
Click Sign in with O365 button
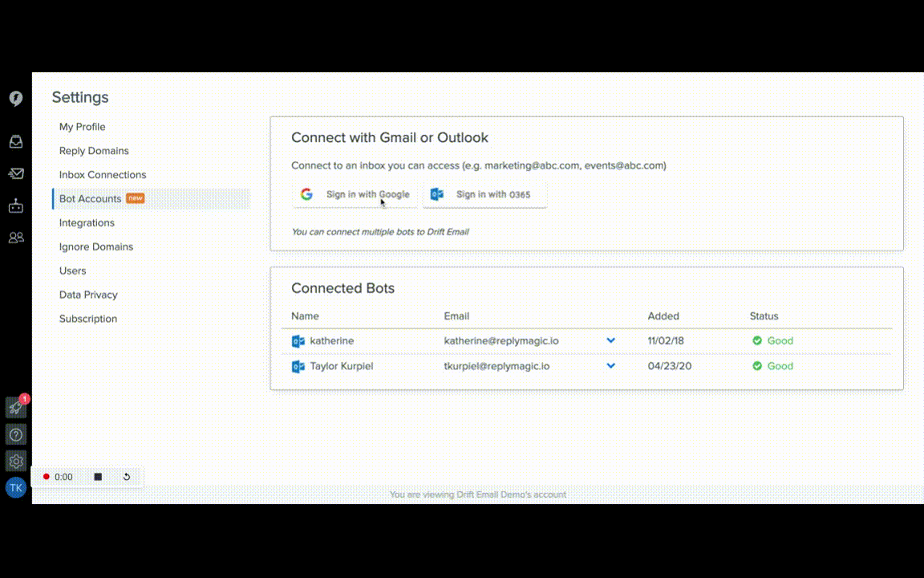pos(484,194)
